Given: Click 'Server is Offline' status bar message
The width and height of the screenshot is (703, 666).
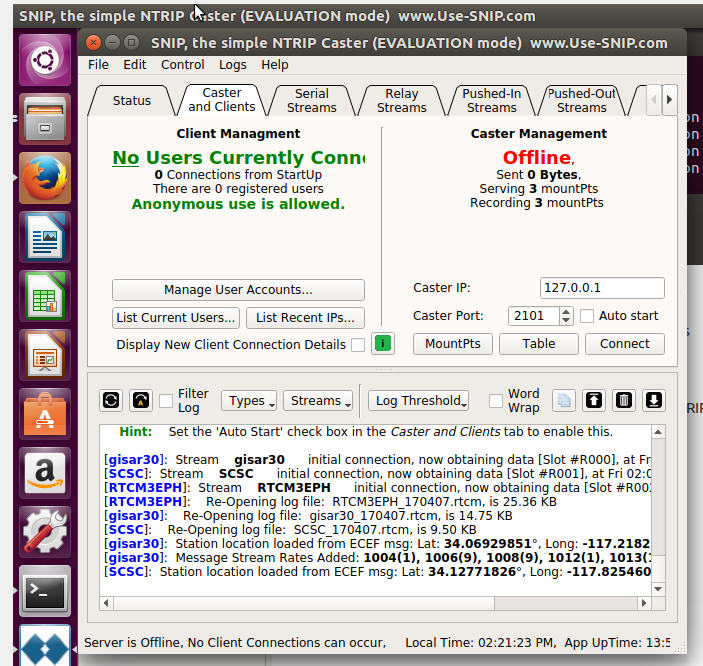Looking at the screenshot, I should click(235, 643).
